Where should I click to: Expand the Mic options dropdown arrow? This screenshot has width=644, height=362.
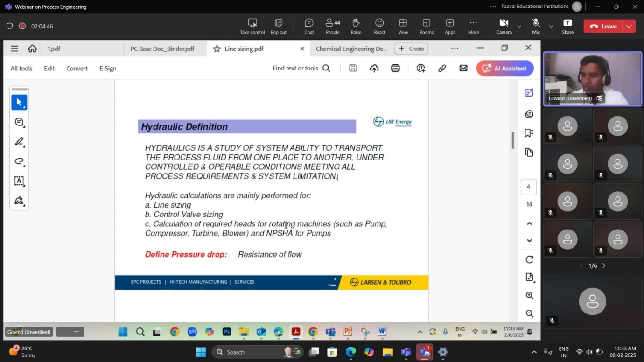551,26
